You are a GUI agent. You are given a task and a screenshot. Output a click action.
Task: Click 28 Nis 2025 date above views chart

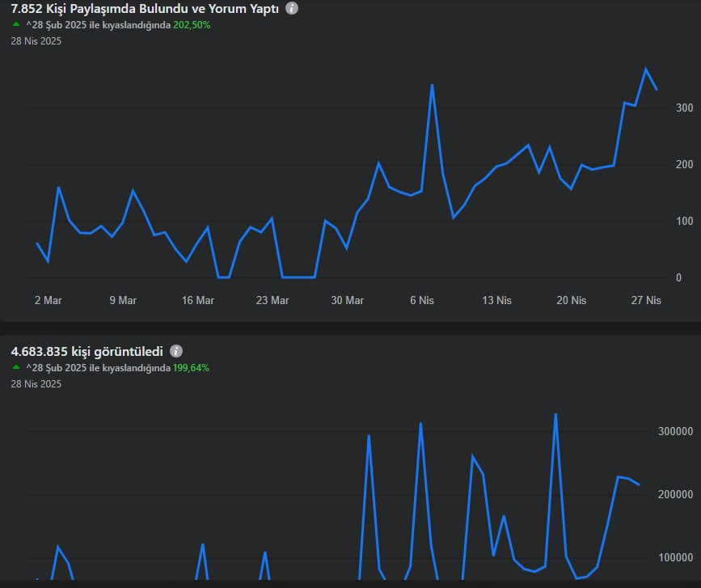click(x=36, y=384)
